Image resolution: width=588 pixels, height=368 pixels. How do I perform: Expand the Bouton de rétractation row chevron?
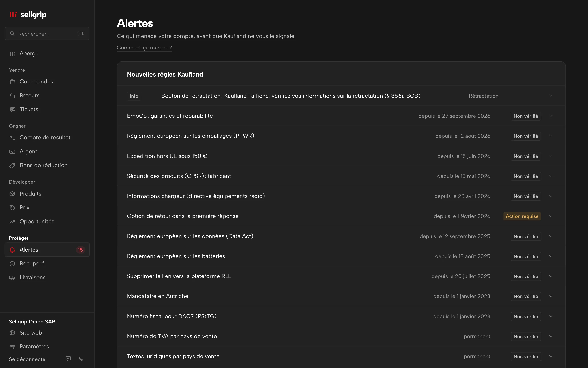pos(551,96)
